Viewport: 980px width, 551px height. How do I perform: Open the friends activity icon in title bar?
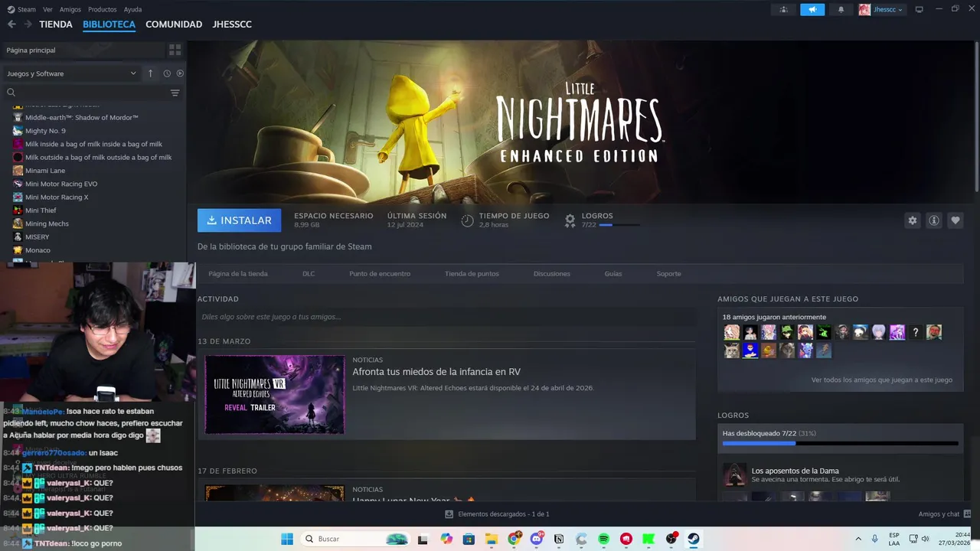click(x=783, y=9)
